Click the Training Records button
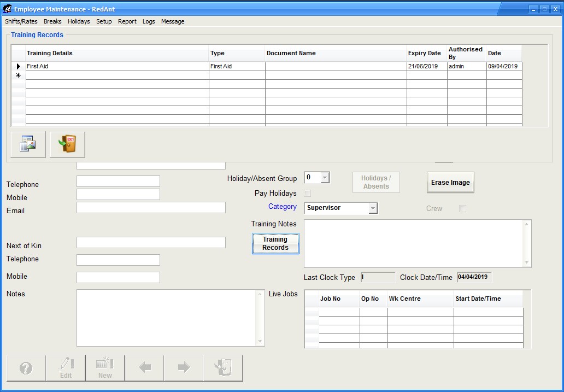564x392 pixels. [x=275, y=243]
